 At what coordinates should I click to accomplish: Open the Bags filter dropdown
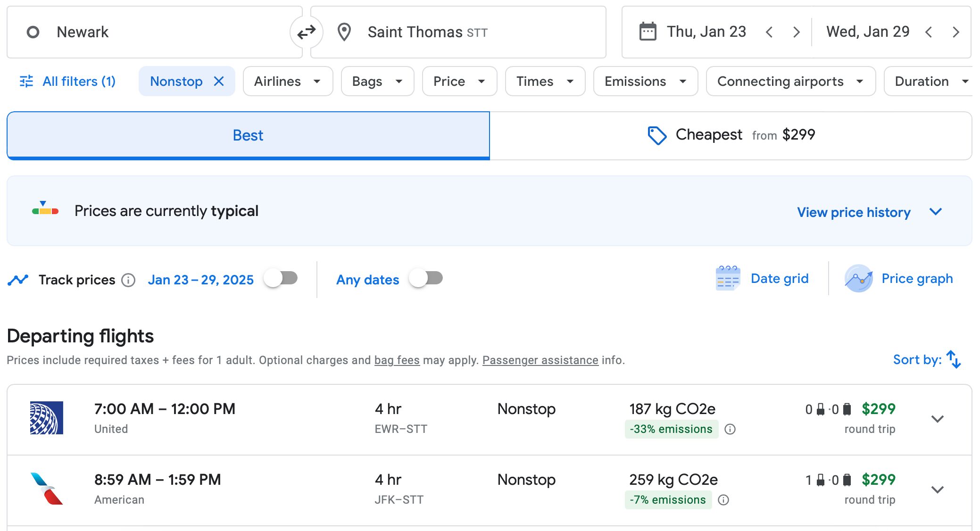click(377, 81)
